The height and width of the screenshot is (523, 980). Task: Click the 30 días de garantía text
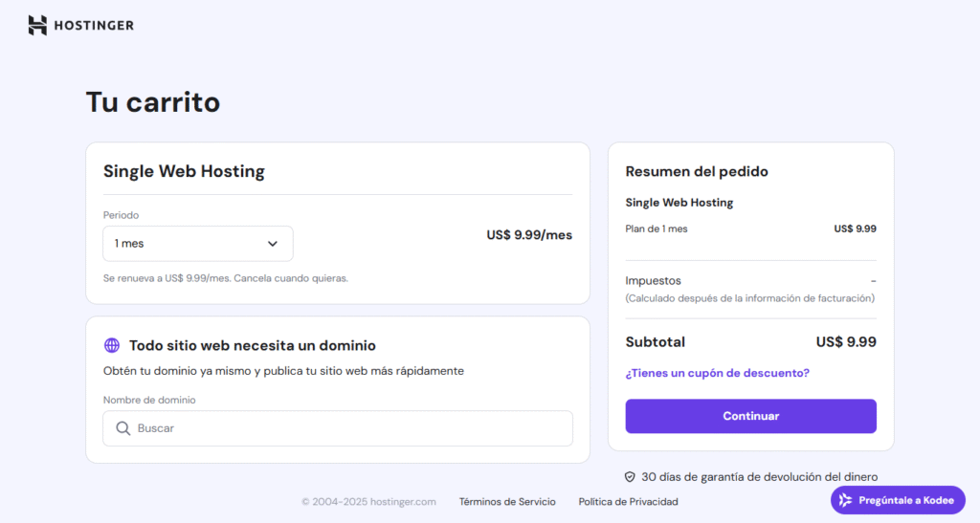click(759, 476)
